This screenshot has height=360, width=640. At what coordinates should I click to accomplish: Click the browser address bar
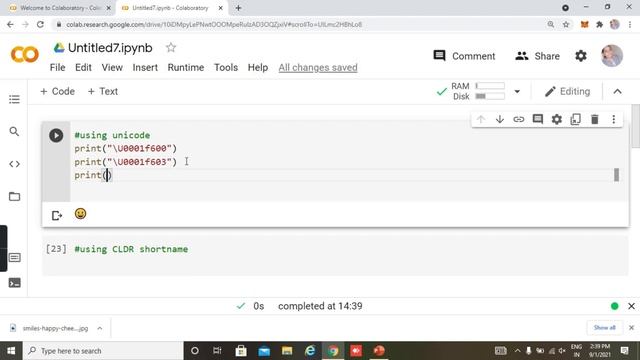tap(302, 24)
